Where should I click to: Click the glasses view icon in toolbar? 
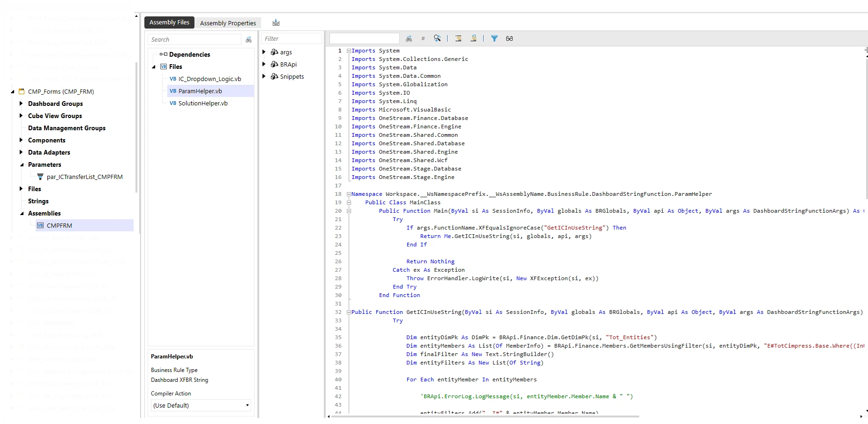(x=509, y=38)
